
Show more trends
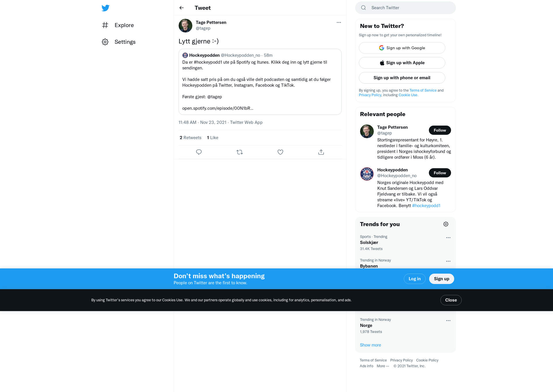[x=370, y=345]
